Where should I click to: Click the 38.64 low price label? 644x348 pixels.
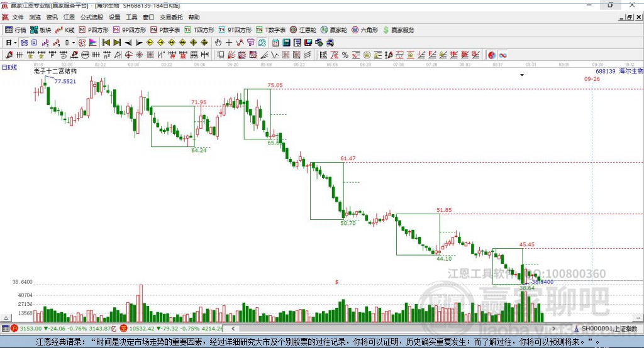[x=527, y=288]
